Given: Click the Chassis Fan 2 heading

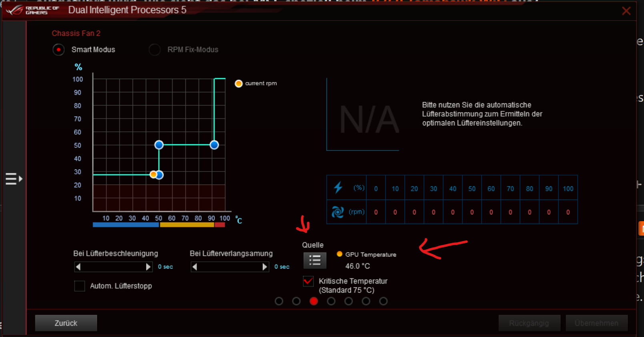Looking at the screenshot, I should click(x=76, y=33).
